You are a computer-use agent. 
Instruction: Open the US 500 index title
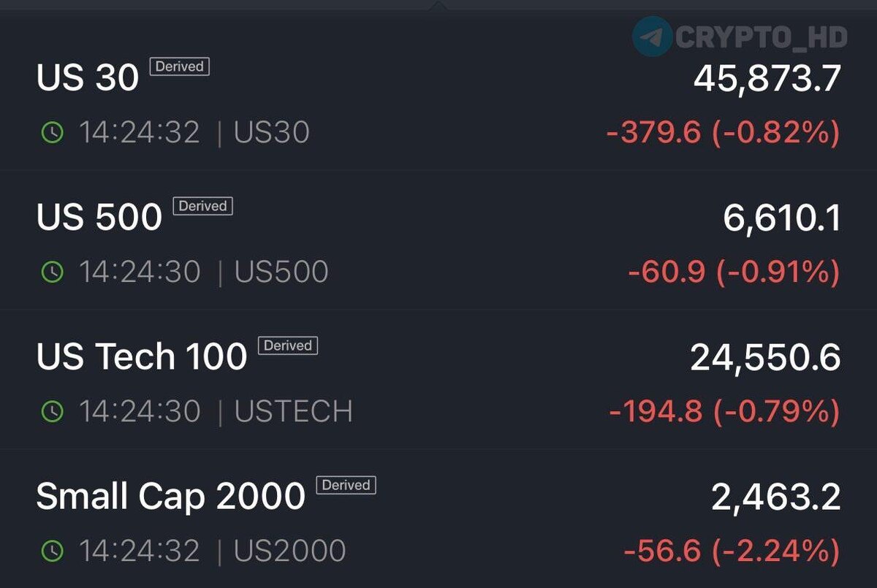point(99,218)
